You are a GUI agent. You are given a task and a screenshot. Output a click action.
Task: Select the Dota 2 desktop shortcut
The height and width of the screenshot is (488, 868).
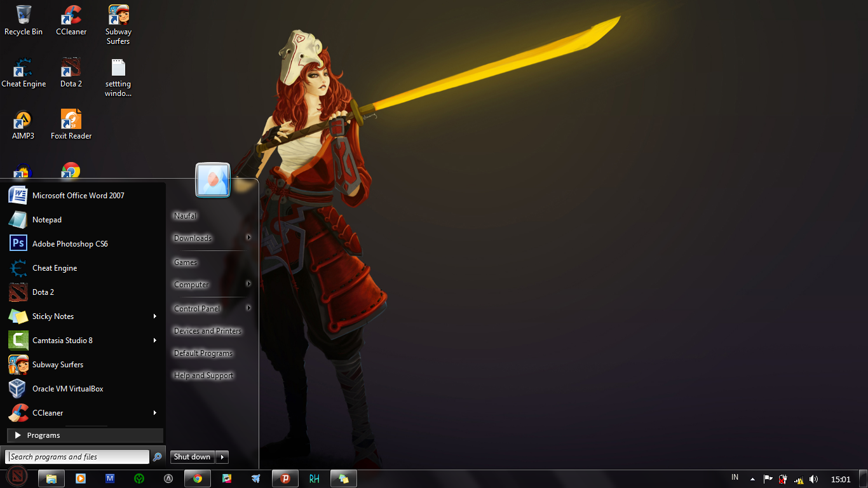point(71,72)
